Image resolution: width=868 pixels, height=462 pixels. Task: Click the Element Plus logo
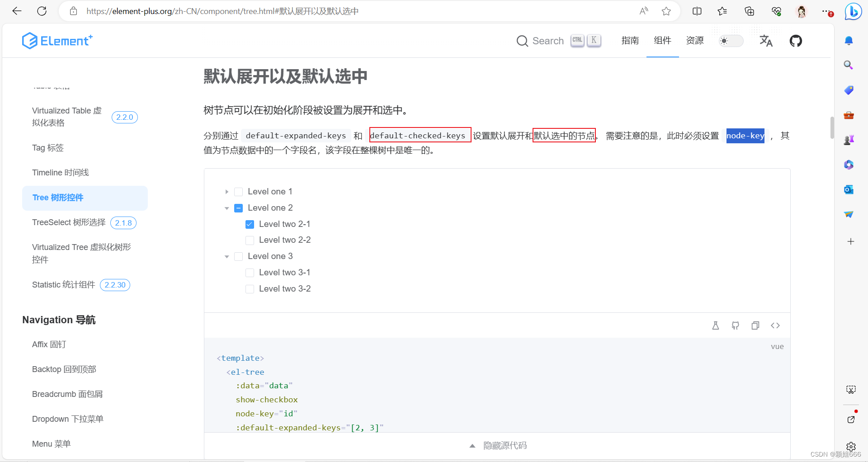(57, 41)
